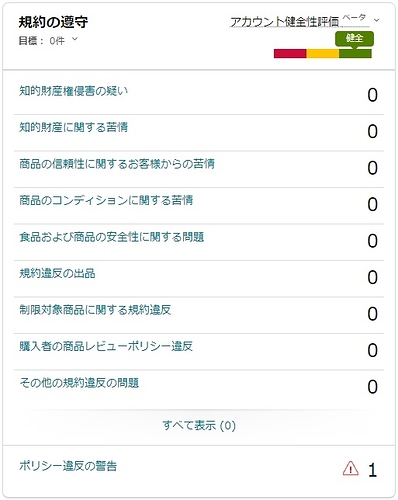
Task: Click the policy violation warning triangle icon
Action: coord(350,468)
